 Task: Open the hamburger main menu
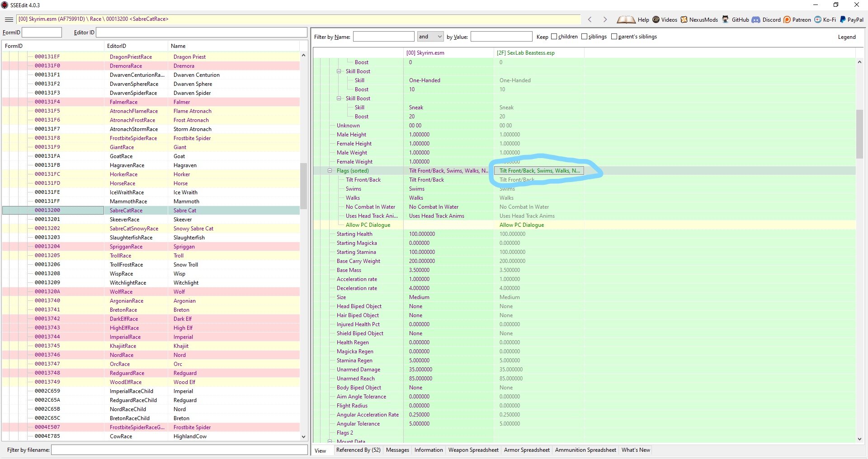tap(9, 19)
